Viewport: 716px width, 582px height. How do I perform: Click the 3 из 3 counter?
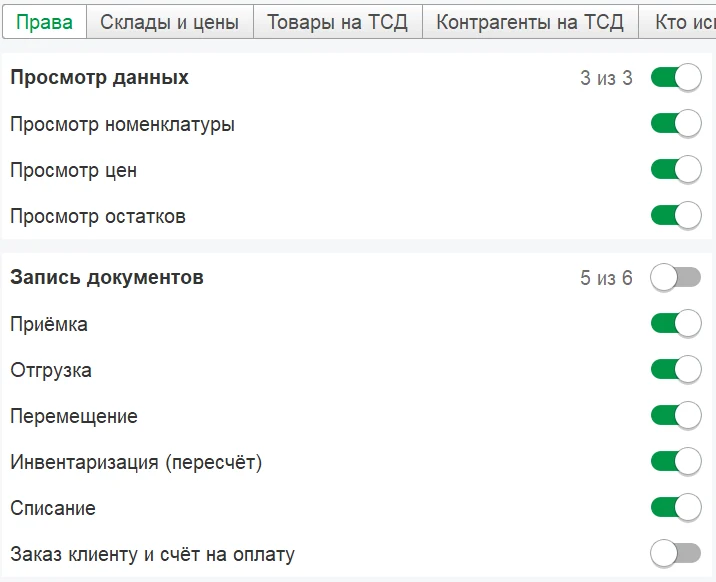click(x=606, y=78)
